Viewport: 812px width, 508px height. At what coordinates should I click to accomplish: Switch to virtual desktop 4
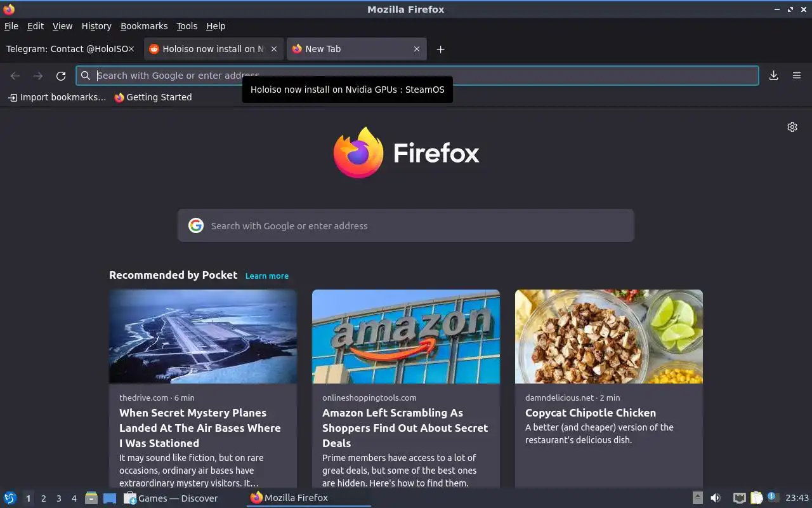(x=74, y=498)
